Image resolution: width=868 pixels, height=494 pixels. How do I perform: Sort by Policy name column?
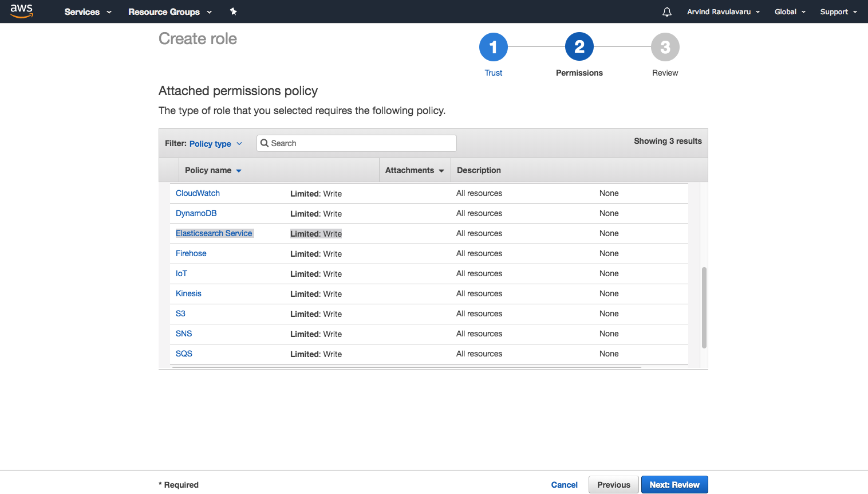[213, 170]
